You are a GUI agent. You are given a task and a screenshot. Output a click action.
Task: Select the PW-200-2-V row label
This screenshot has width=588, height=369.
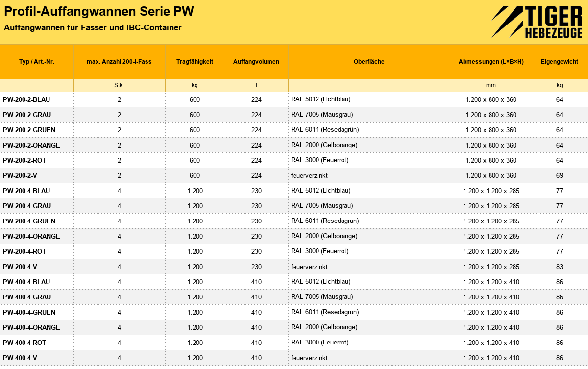point(20,175)
